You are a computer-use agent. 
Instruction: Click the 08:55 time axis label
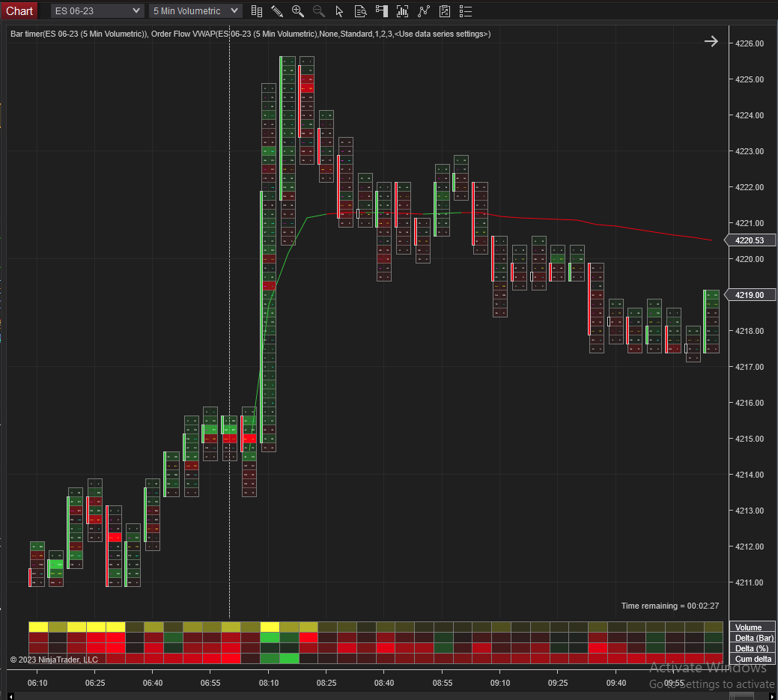(442, 683)
